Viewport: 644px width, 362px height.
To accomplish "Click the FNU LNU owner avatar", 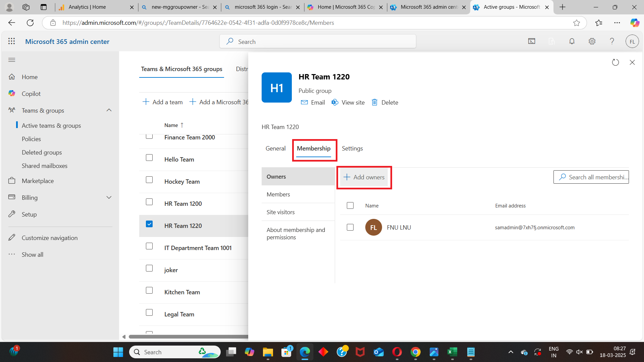I will point(374,228).
